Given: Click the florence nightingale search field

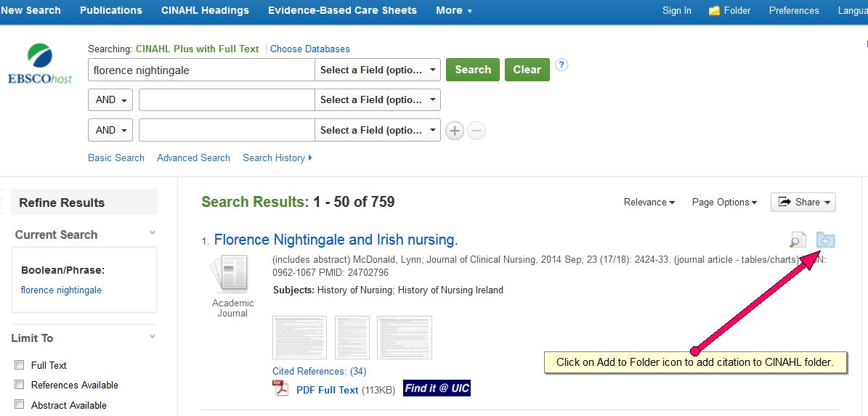Looking at the screenshot, I should [201, 70].
